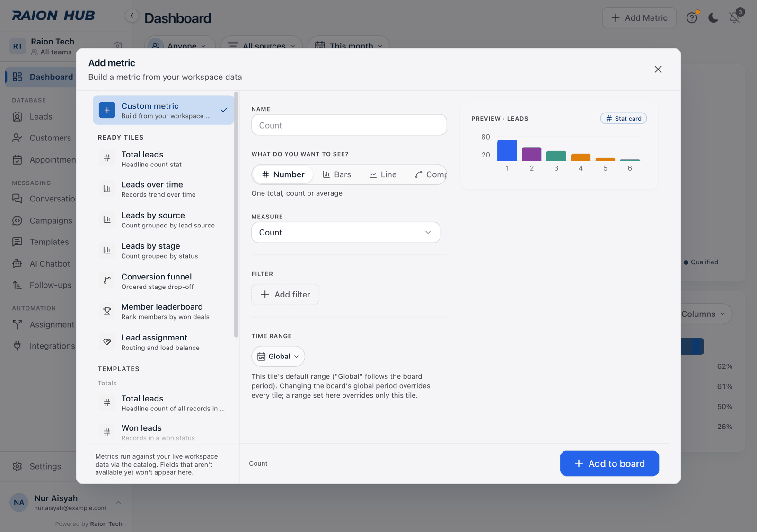Open the help question mark icon

point(692,18)
